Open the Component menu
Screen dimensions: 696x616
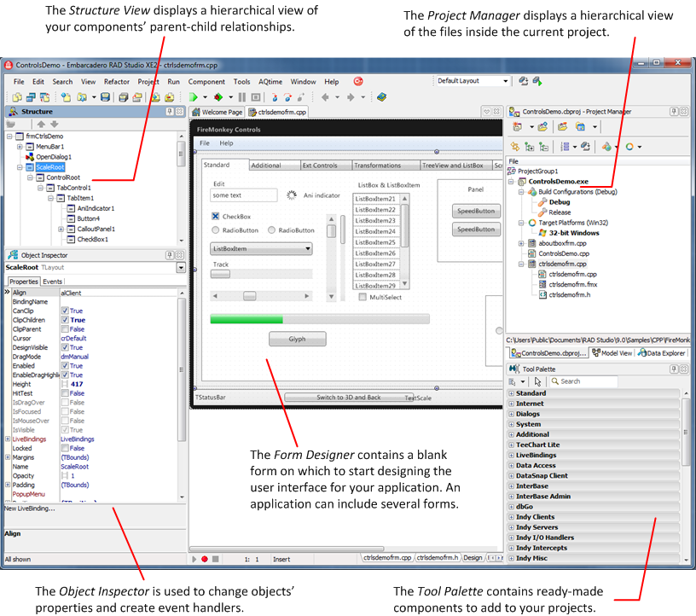coord(206,82)
